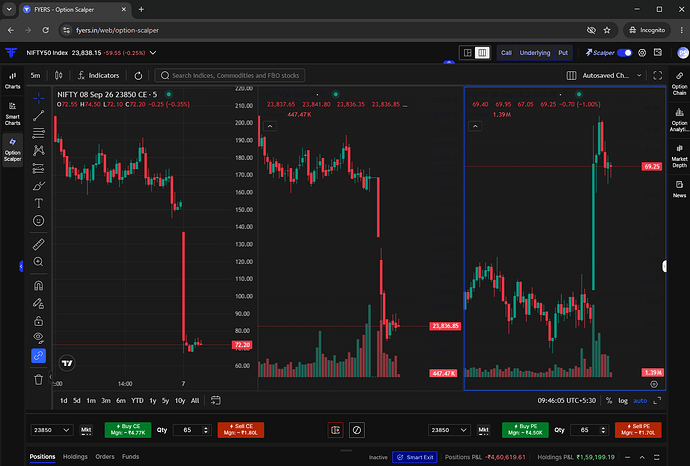Click the chart refresh icon

138,76
